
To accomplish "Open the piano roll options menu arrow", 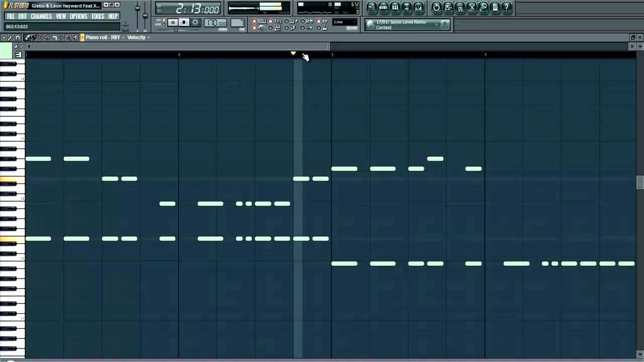I will click(4, 37).
